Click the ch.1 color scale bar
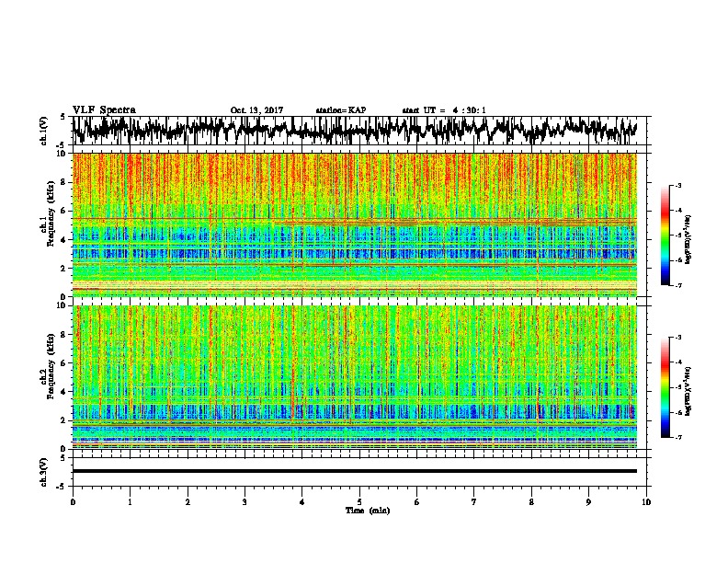The width and height of the screenshot is (728, 563). point(665,236)
